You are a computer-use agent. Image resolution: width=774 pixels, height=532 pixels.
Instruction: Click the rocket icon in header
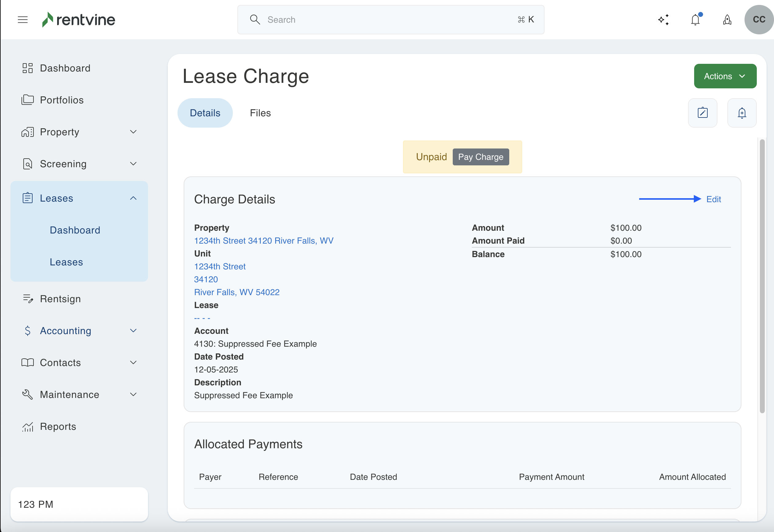pos(727,20)
